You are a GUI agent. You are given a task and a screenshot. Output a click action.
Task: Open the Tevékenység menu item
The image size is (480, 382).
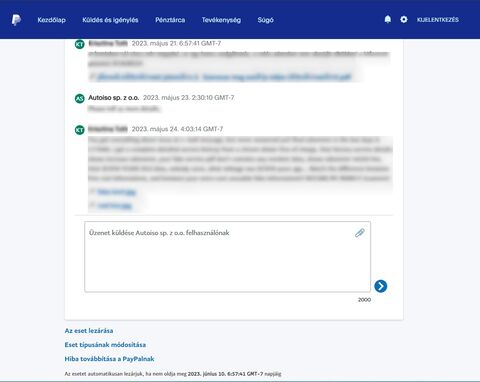click(221, 20)
